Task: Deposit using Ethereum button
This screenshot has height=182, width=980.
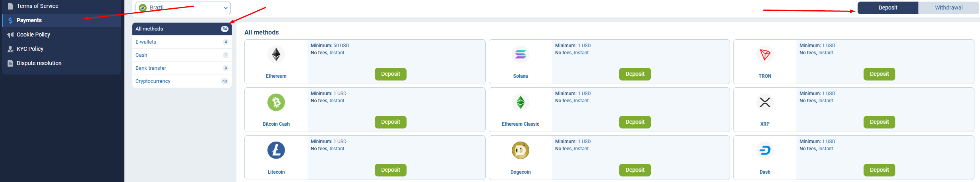Action: tap(391, 74)
